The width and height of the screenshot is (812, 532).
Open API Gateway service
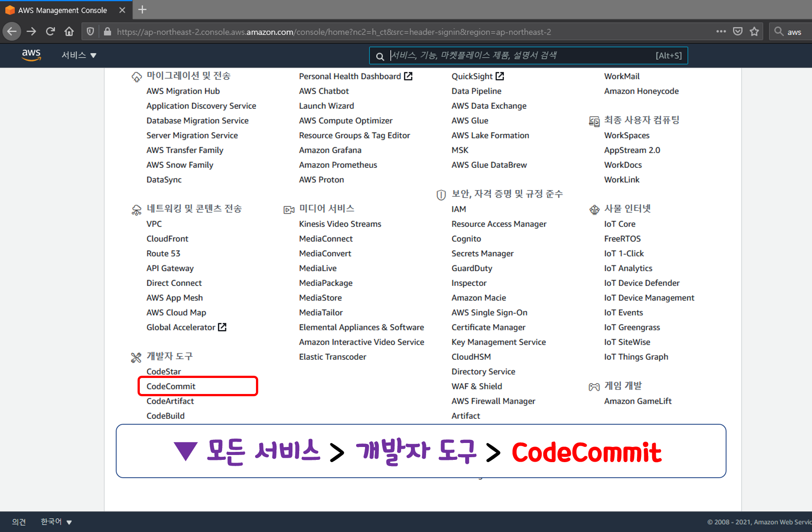[x=170, y=268]
